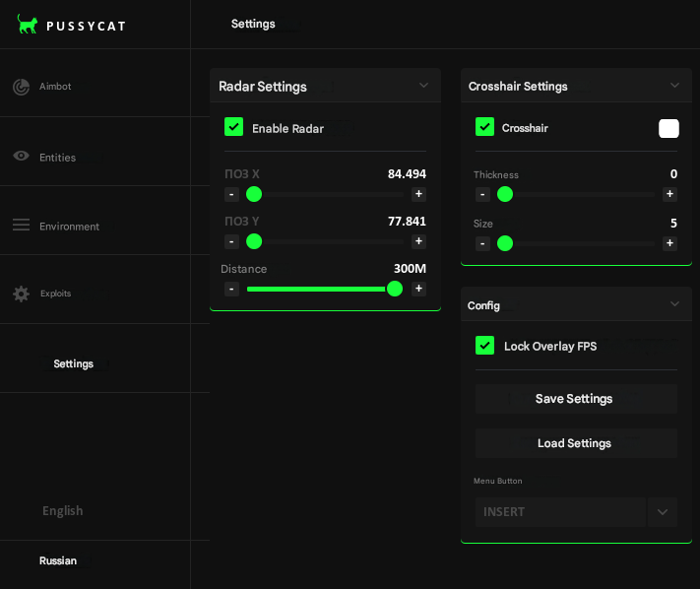Viewport: 700px width, 589px height.
Task: Click the crosshair Size slider handle
Action: pyautogui.click(x=505, y=243)
